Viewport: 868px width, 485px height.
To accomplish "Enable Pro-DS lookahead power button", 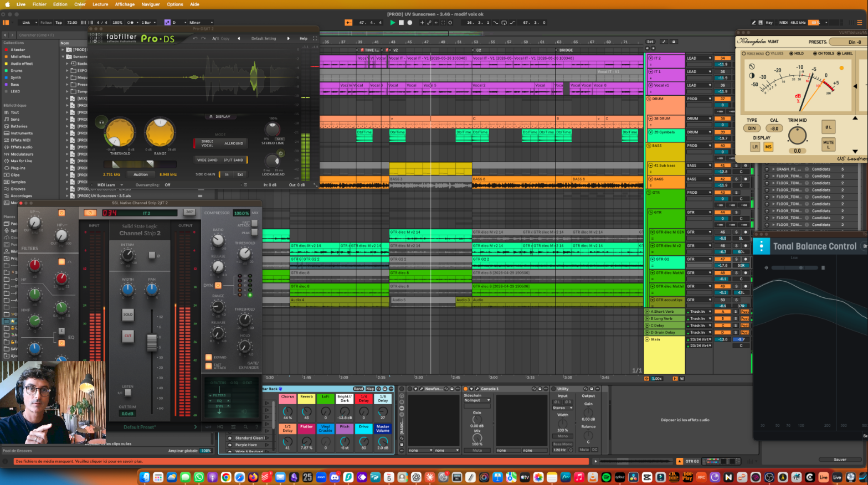I will coord(280,153).
